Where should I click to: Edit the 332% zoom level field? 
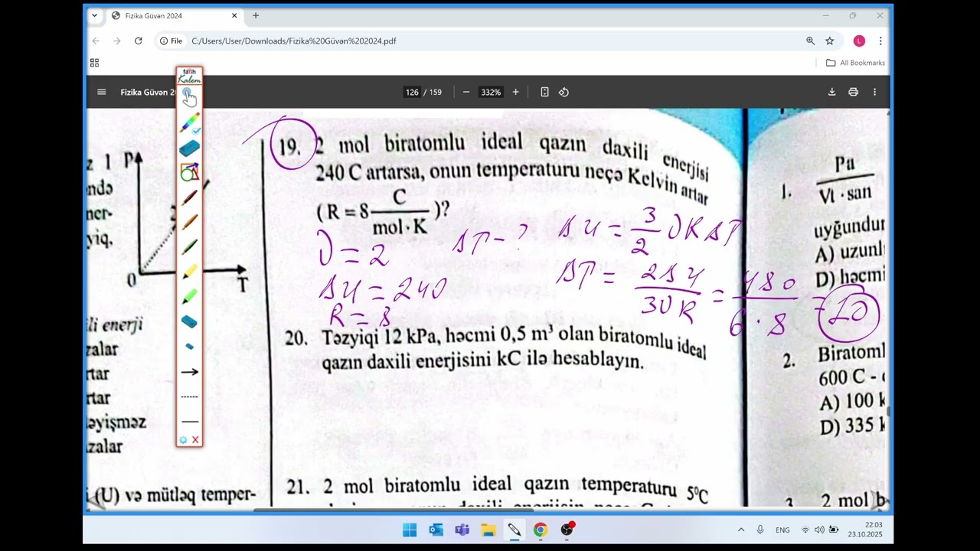491,92
